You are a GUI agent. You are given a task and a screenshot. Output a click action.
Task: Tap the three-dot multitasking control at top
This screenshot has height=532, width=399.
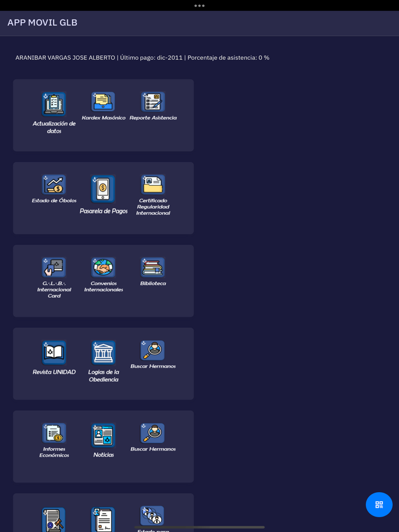click(199, 6)
